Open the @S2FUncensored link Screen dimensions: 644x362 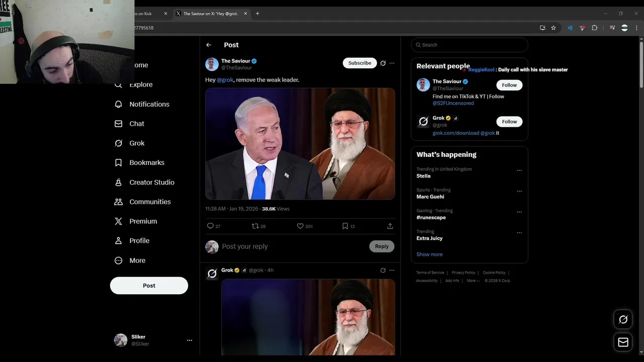tap(453, 103)
